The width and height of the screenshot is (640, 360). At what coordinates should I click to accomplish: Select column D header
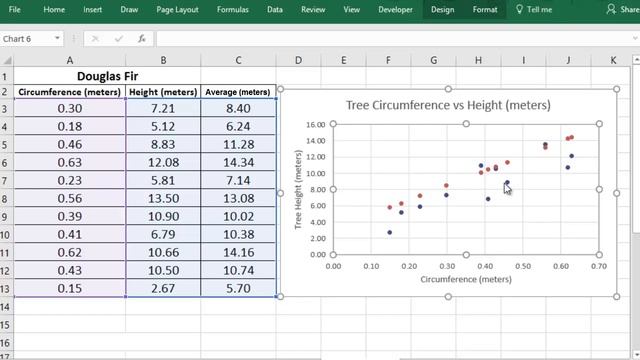point(298,60)
